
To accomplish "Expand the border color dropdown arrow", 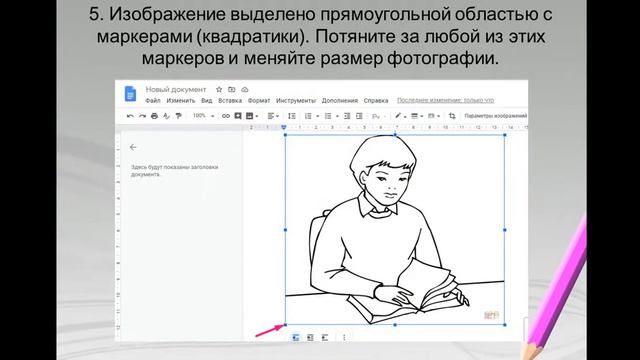I will point(405,116).
